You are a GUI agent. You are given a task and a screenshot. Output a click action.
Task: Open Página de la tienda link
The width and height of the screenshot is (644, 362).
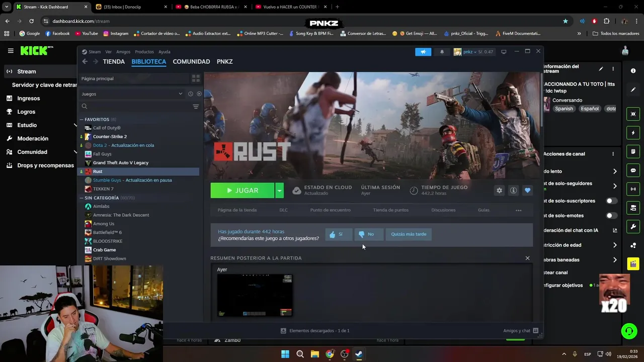237,210
